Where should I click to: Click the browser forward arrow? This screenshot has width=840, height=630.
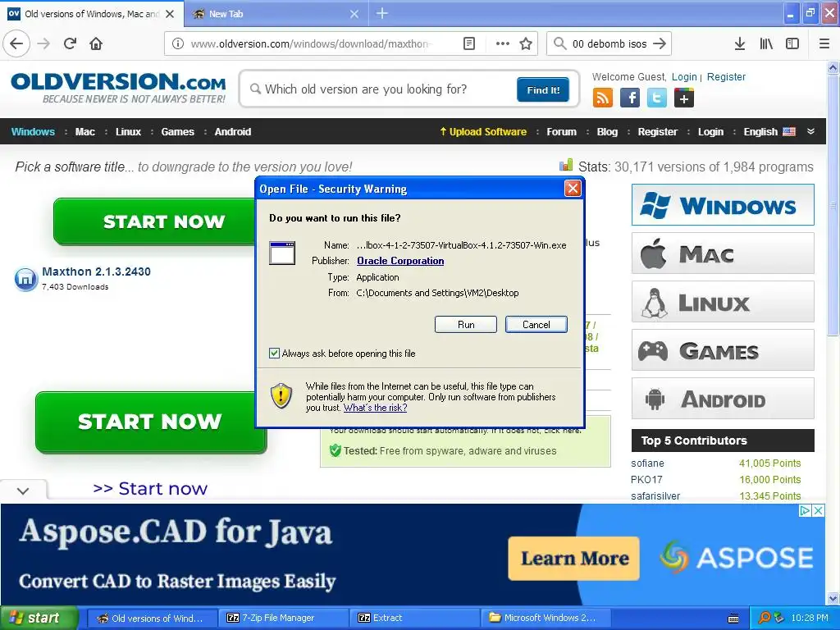tap(43, 43)
